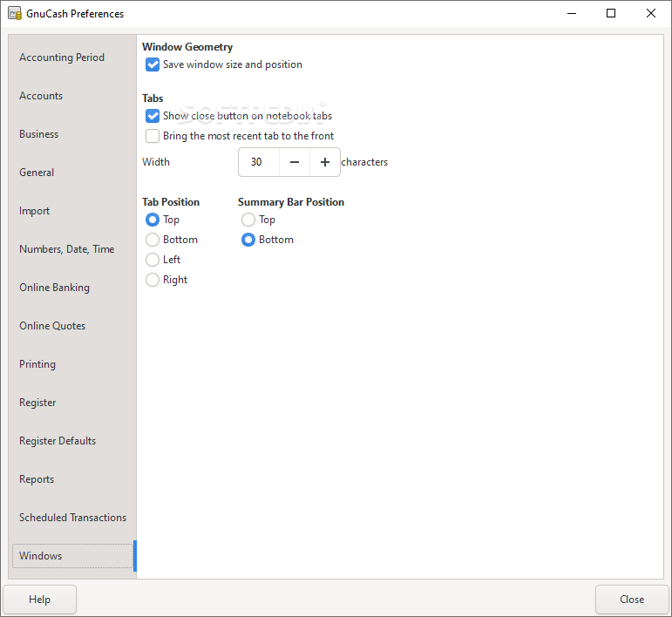Viewport: 672px width, 617px height.
Task: Click the Tab Position heading
Action: tap(171, 202)
